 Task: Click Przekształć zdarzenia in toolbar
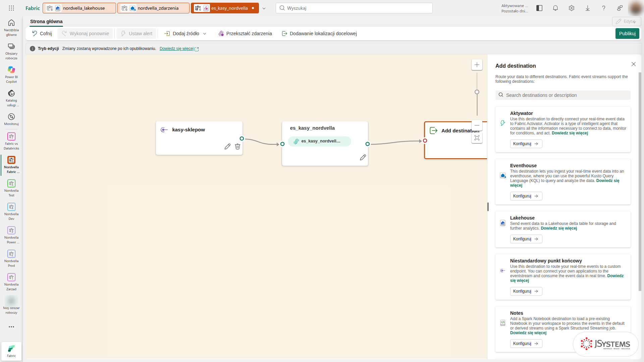point(245,34)
